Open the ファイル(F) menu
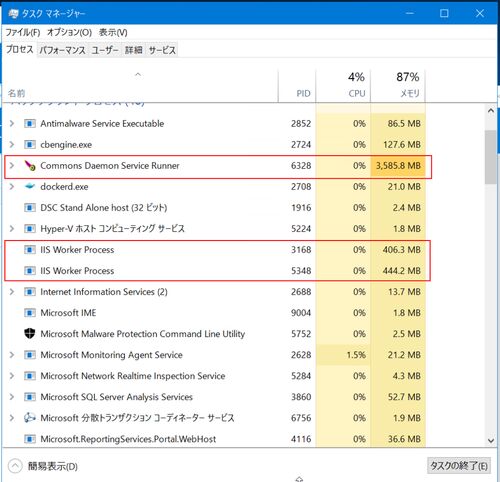This screenshot has width=500, height=482. (23, 32)
